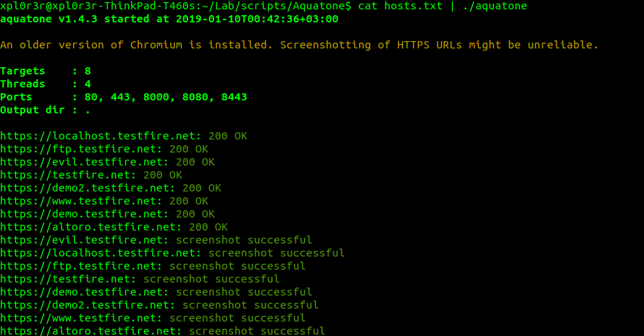This screenshot has width=644, height=336.
Task: Click the cat hosts.txt command text
Action: [x=400, y=7]
